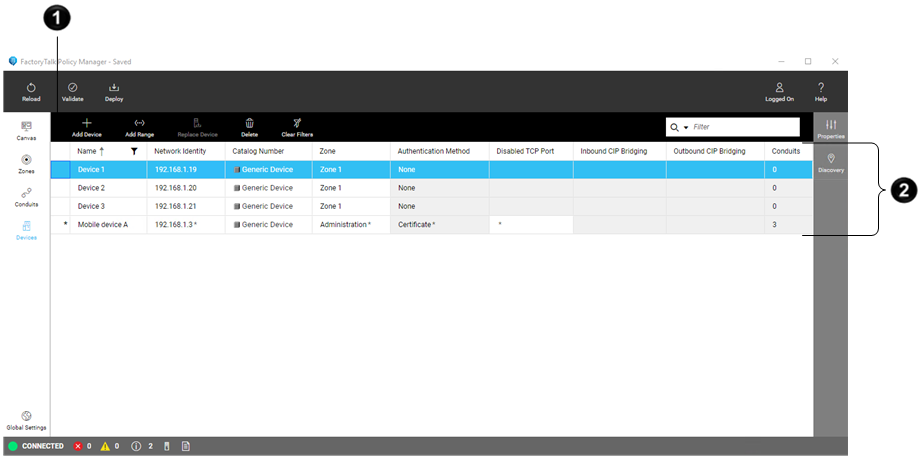Viewport: 924px width, 457px height.
Task: Delete the selected device with trash icon
Action: [249, 123]
